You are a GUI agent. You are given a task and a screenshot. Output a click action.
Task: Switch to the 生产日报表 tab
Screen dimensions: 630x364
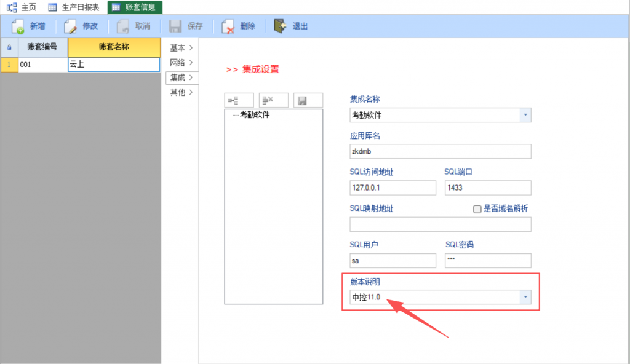pos(74,7)
